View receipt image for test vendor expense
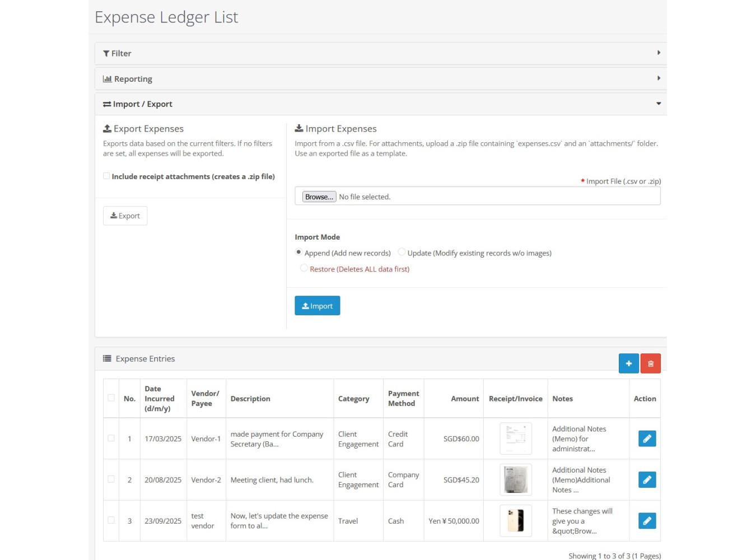This screenshot has height=560, width=756. pyautogui.click(x=515, y=521)
